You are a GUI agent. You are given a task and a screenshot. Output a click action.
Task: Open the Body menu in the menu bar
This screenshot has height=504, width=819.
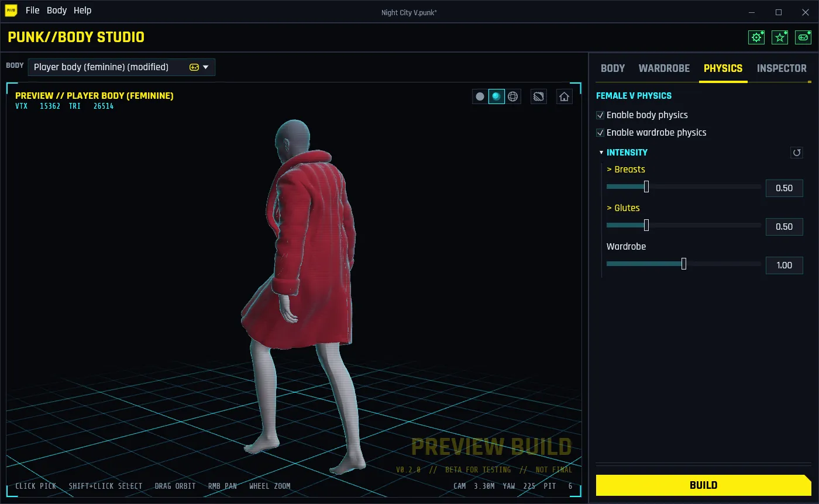pos(57,11)
